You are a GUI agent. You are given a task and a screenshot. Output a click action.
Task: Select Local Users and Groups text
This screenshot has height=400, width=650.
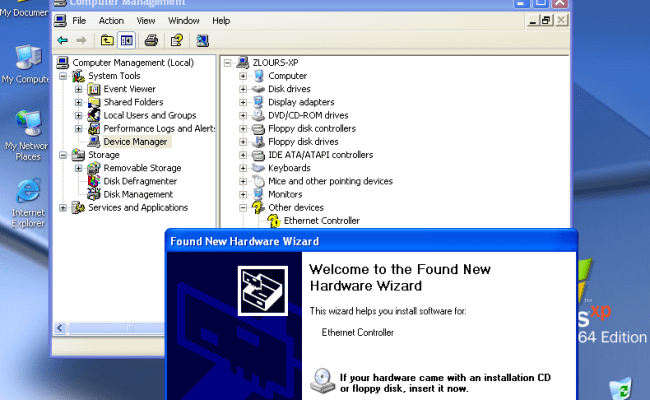coord(150,115)
